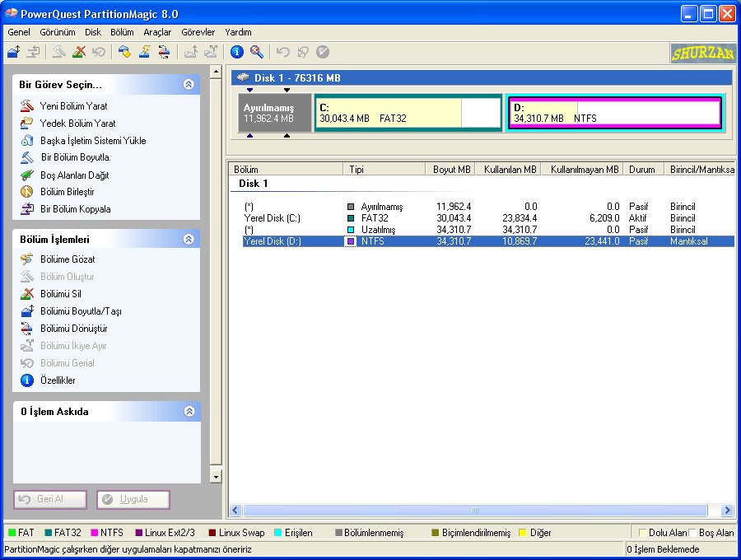Click the Bölümü Sil operation link

click(61, 293)
